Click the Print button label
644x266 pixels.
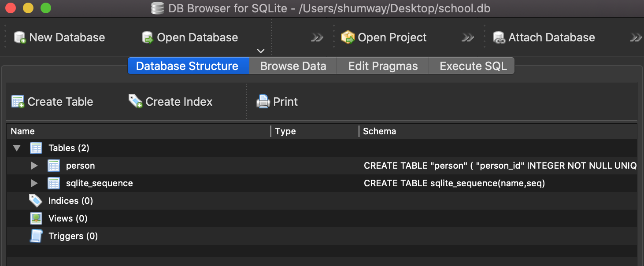click(285, 102)
